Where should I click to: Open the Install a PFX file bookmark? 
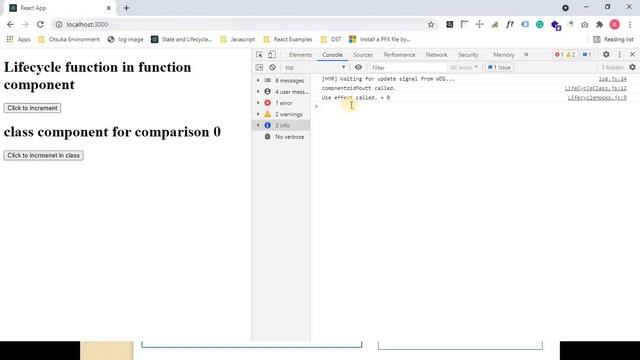click(380, 39)
